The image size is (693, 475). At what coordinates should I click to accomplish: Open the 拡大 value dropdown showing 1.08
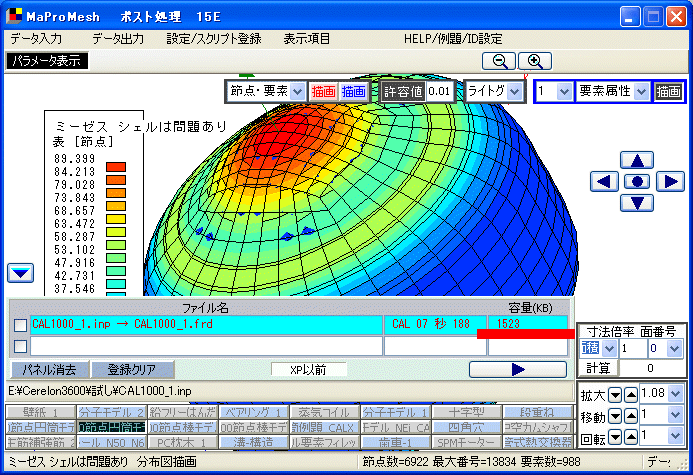tap(675, 393)
